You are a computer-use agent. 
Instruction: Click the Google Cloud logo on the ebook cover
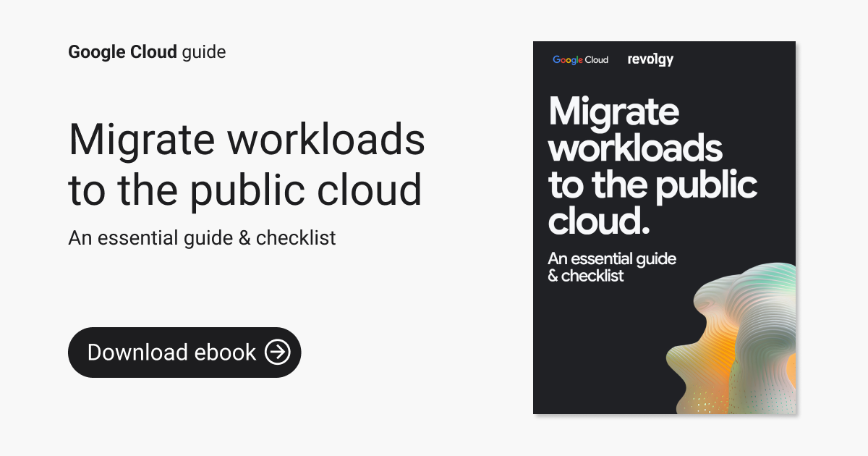point(580,60)
